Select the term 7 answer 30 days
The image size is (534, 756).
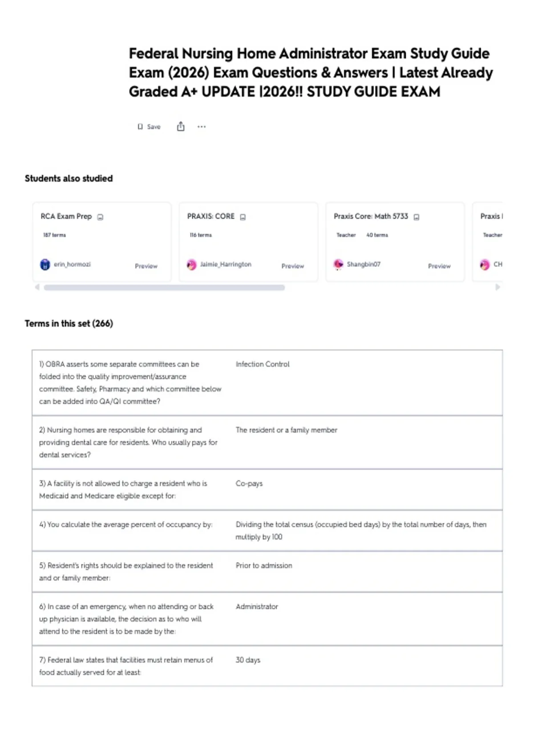coord(248,660)
